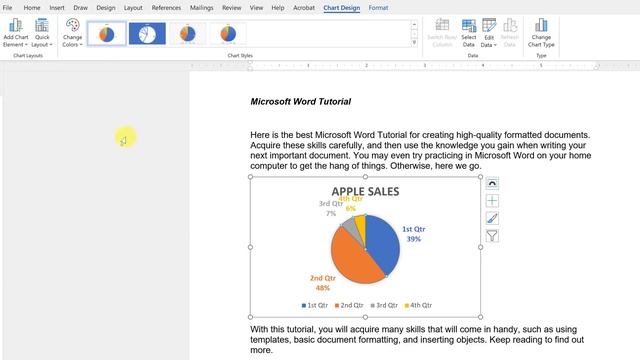Click the 4th Qtr legend entry
Screen dimensions: 640x360
pos(418,305)
